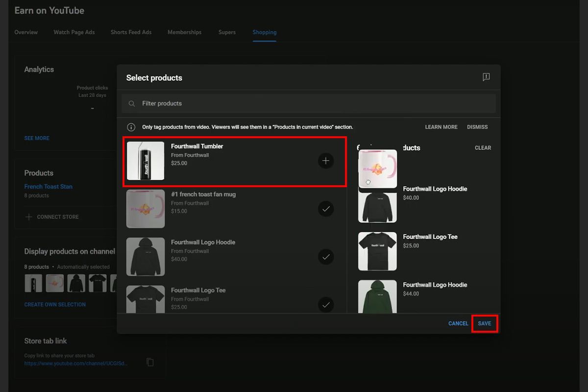Click the 'Automatically selected' label
This screenshot has width=588, height=392.
coord(83,267)
